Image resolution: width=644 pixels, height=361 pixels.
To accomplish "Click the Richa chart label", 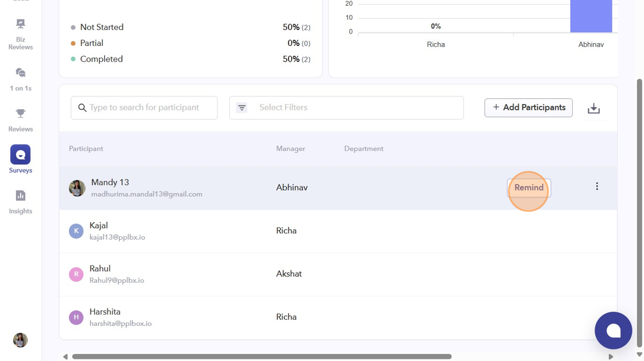I will pos(436,44).
